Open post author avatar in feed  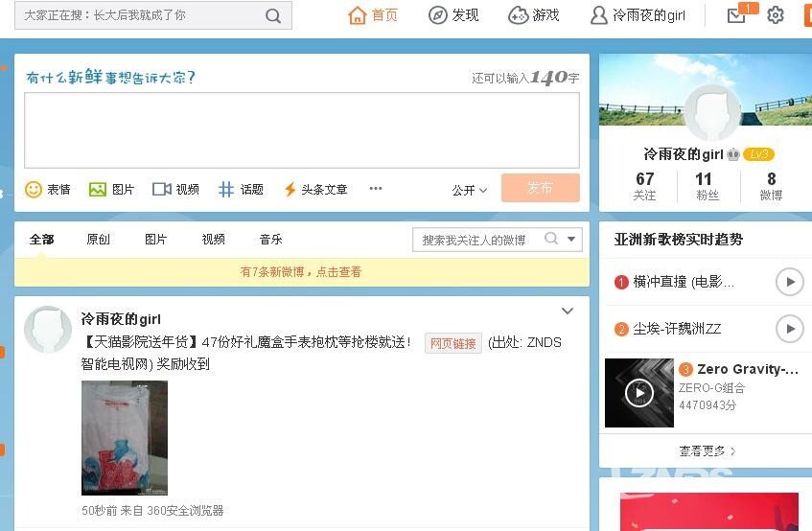coord(48,330)
